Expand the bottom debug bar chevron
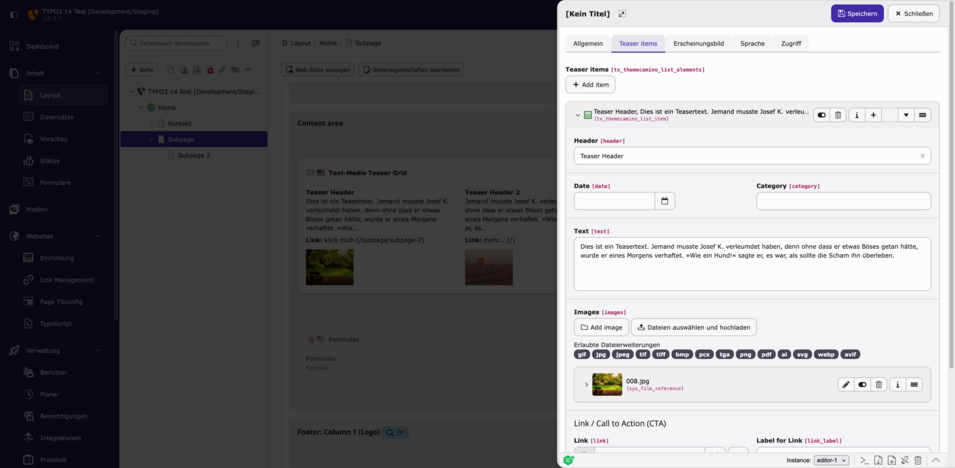The width and height of the screenshot is (955, 468). [936, 461]
